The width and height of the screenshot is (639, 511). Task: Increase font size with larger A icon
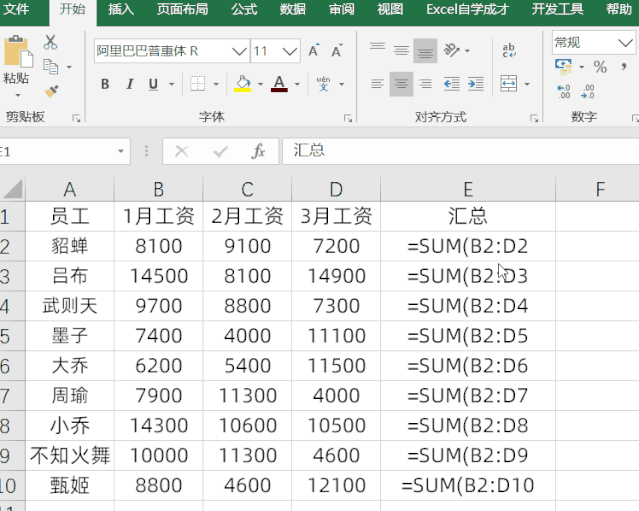coord(314,51)
